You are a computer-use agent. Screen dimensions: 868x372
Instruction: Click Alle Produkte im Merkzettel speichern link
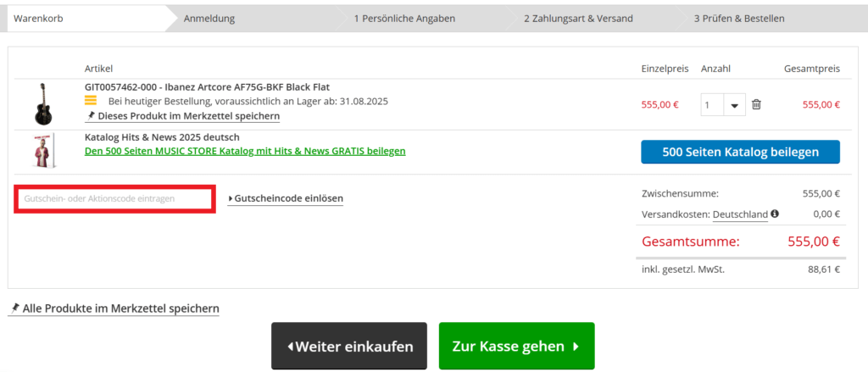pos(114,308)
